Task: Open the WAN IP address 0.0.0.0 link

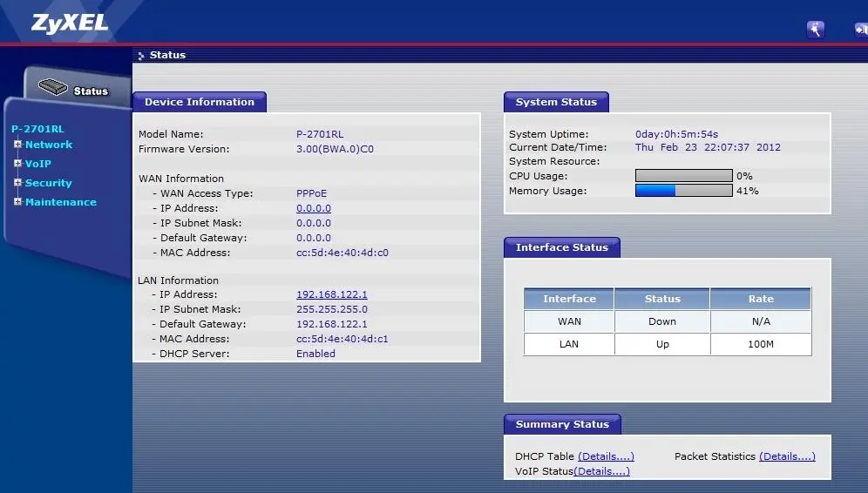Action: (314, 208)
